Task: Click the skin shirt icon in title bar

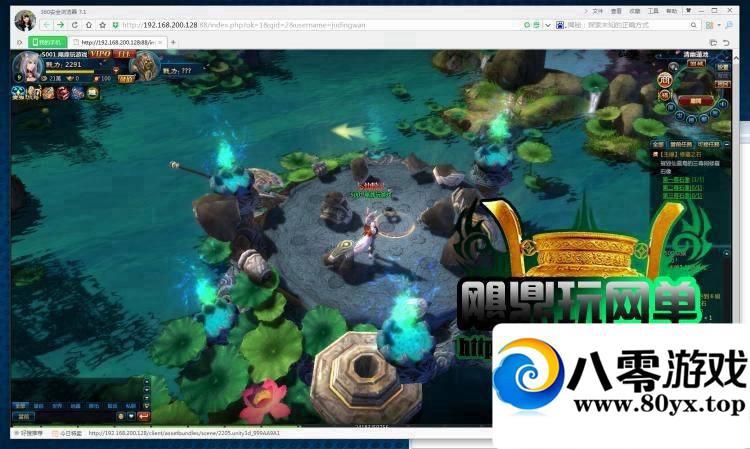Action: [689, 11]
